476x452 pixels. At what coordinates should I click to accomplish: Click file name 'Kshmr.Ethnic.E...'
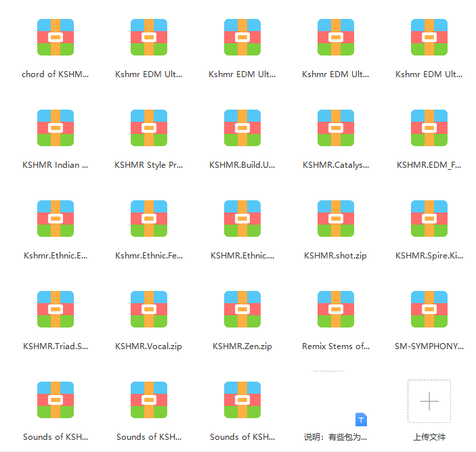(x=56, y=256)
